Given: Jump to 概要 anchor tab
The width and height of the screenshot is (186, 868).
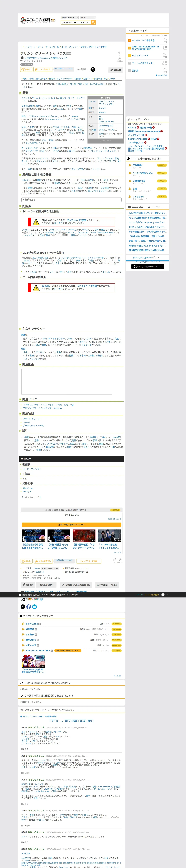Looking at the screenshot, I should click(25, 79).
